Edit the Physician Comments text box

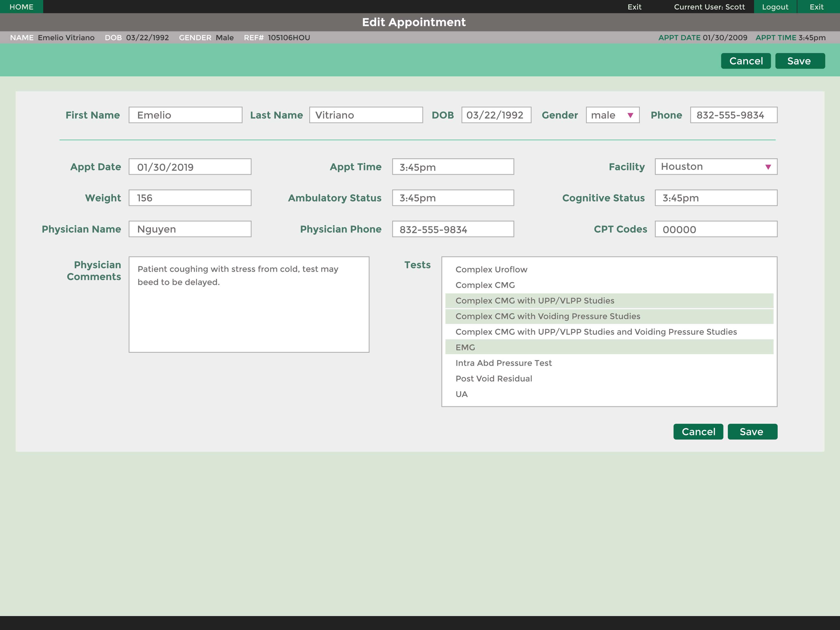[x=249, y=304]
